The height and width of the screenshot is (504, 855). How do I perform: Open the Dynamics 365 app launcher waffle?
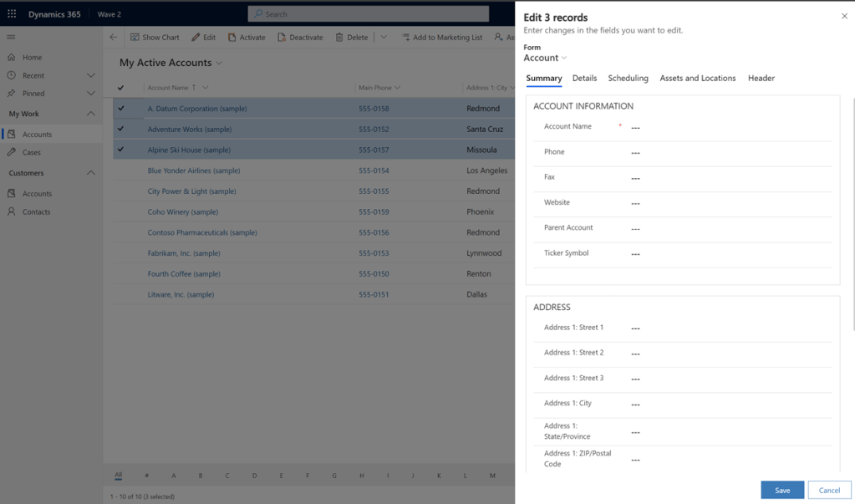point(12,14)
